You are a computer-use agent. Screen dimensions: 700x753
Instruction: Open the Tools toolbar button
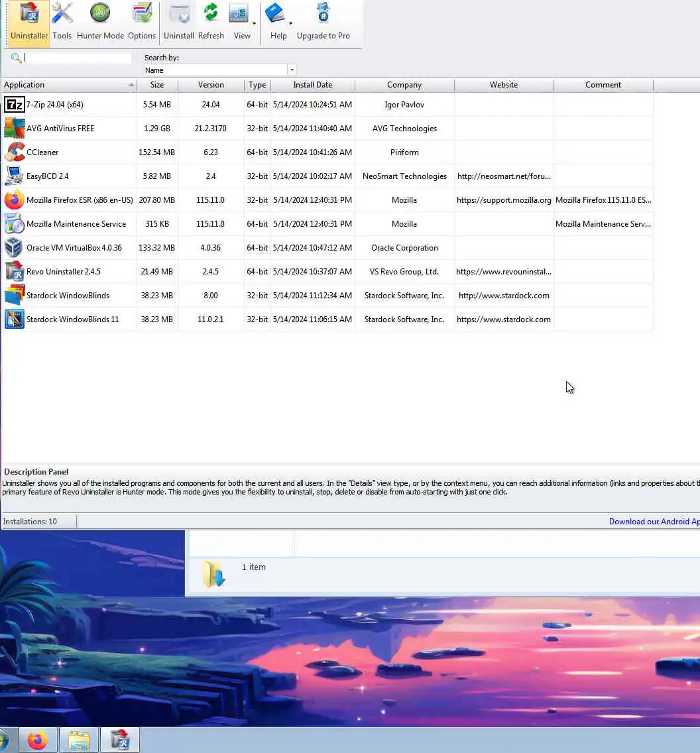click(x=62, y=22)
